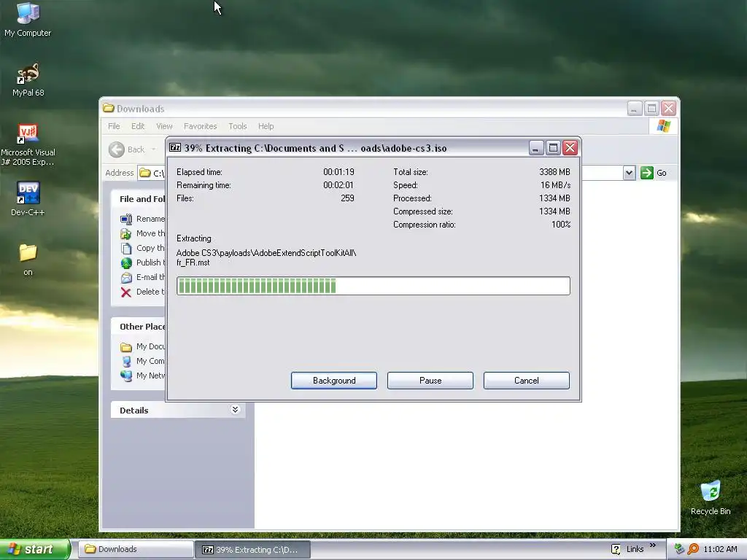Click the Speed value 16 MB/s
Image resolution: width=747 pixels, height=560 pixels.
coord(555,185)
